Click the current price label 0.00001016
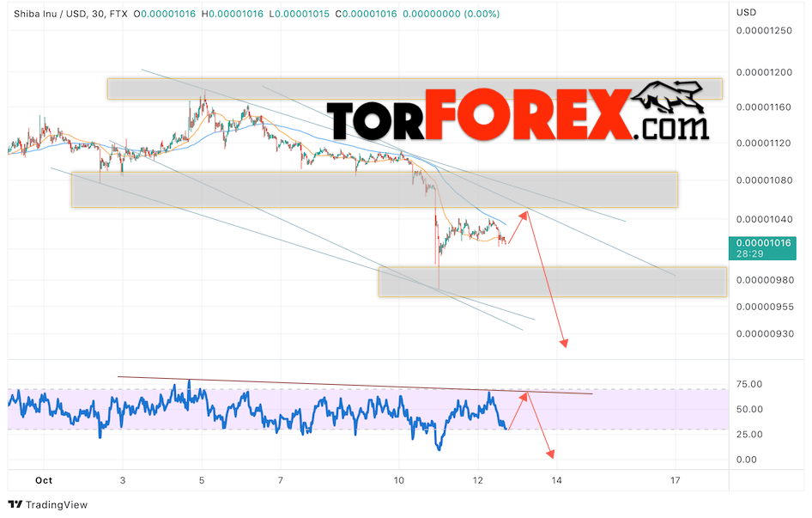812x518 pixels. pyautogui.click(x=763, y=243)
